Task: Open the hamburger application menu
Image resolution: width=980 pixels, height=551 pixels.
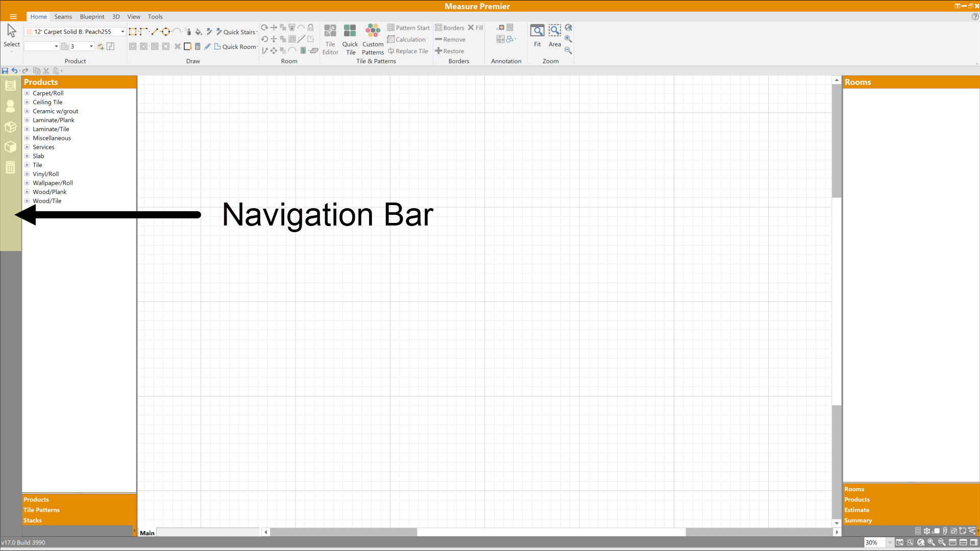Action: point(13,17)
